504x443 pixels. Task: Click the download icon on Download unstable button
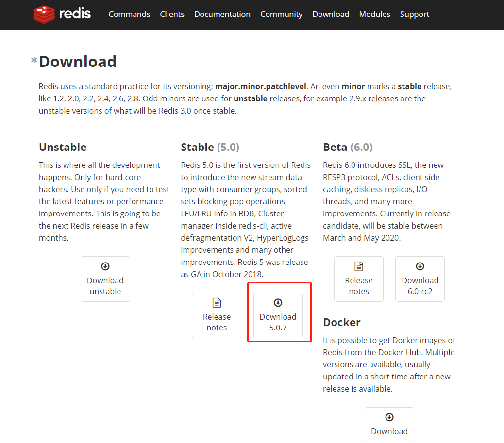105,266
